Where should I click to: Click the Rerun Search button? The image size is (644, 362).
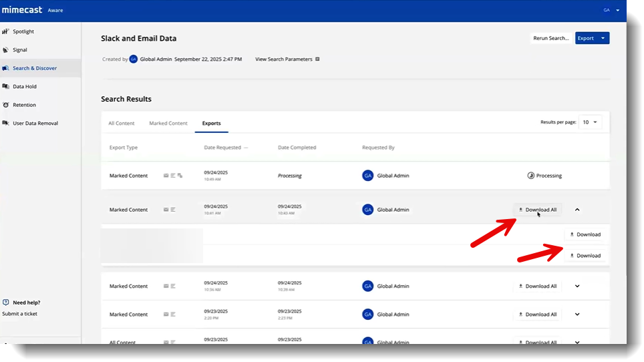click(x=551, y=38)
